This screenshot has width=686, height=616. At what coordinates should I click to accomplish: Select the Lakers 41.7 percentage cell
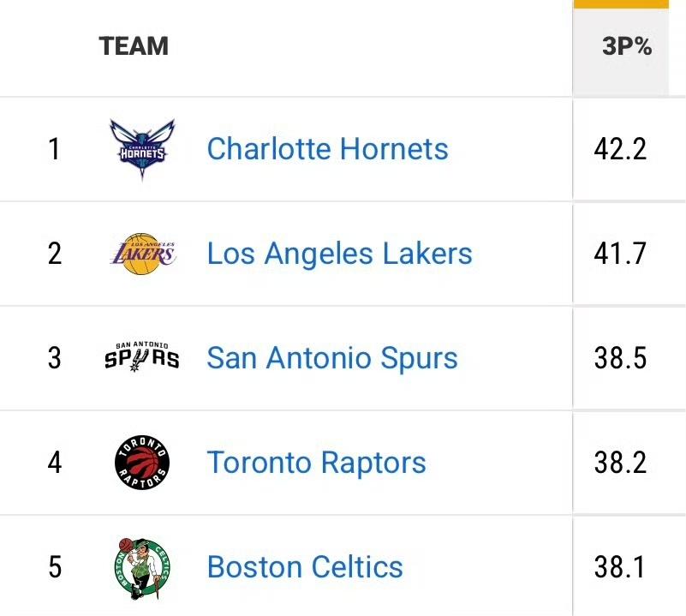pyautogui.click(x=619, y=254)
